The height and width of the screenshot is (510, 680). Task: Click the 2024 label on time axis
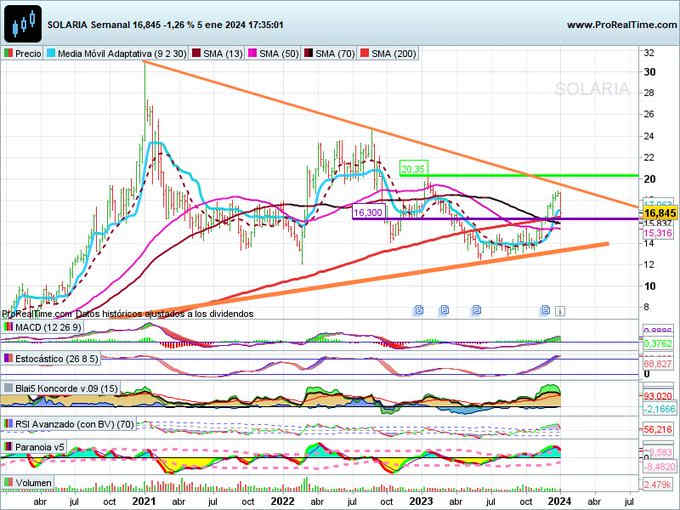[x=559, y=501]
